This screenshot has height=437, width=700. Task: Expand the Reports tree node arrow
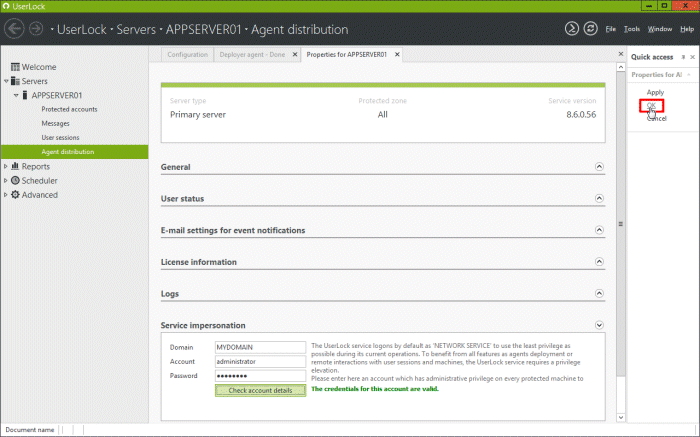click(x=6, y=166)
